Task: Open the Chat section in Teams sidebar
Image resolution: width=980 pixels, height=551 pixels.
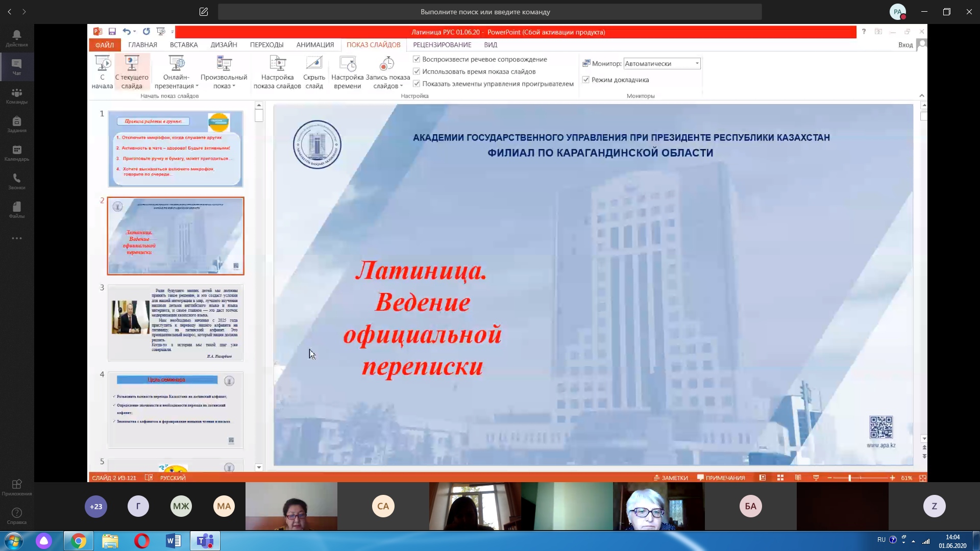Action: [x=17, y=66]
